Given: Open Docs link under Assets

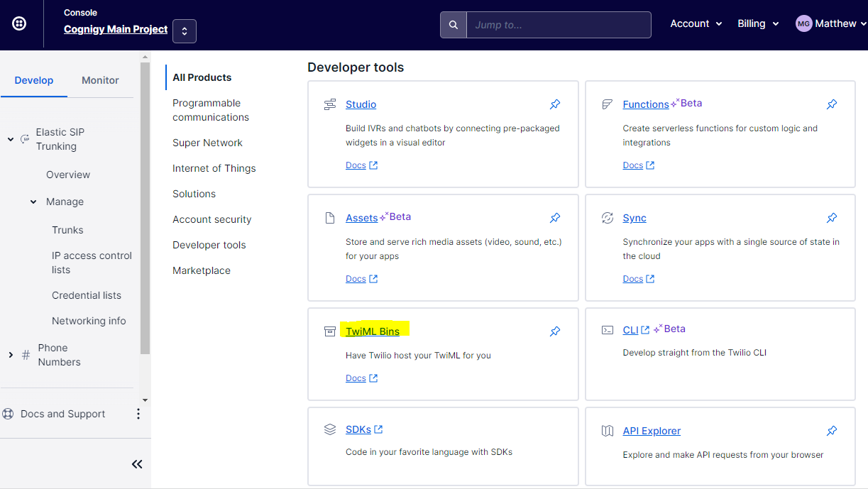Looking at the screenshot, I should pyautogui.click(x=361, y=279).
